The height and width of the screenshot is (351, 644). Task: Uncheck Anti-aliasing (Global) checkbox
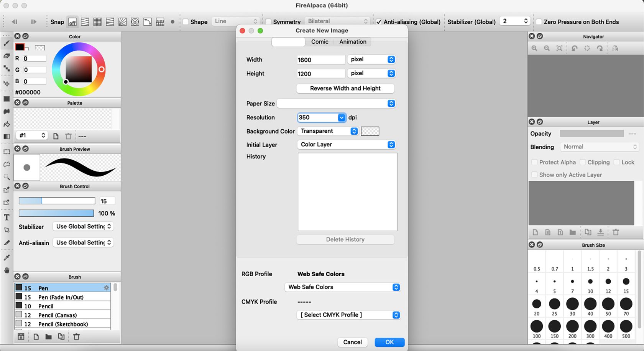click(x=379, y=22)
